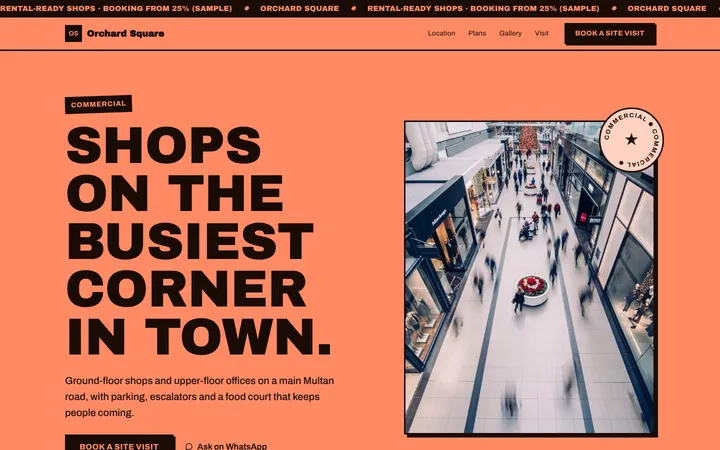720x450 pixels.
Task: Click the paragraph about ground-floor shops
Action: pyautogui.click(x=199, y=396)
